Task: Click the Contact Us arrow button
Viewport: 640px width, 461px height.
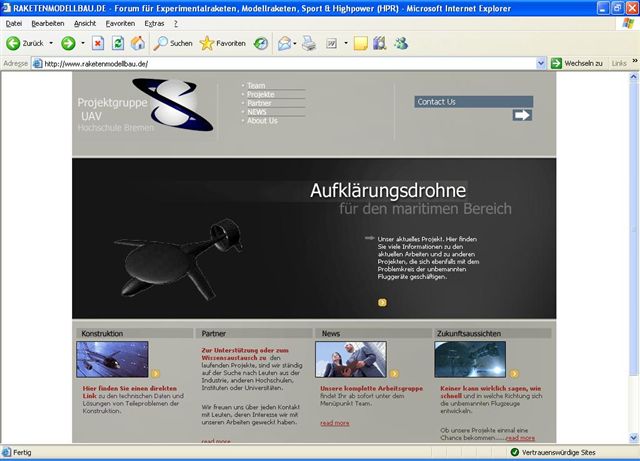Action: [x=522, y=115]
